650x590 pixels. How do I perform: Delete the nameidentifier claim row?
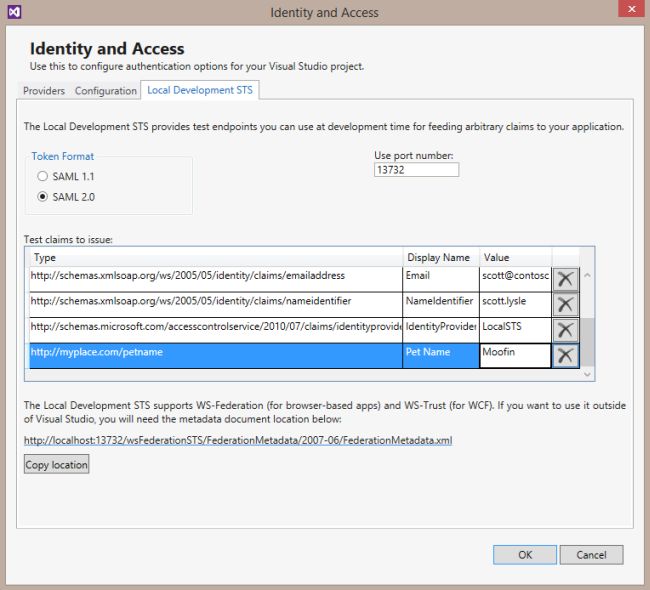(x=565, y=304)
